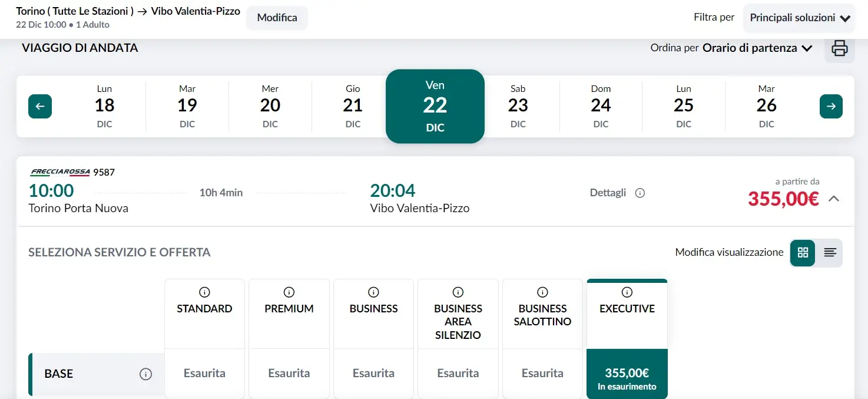Open info icon above STANDARD class

tap(204, 292)
